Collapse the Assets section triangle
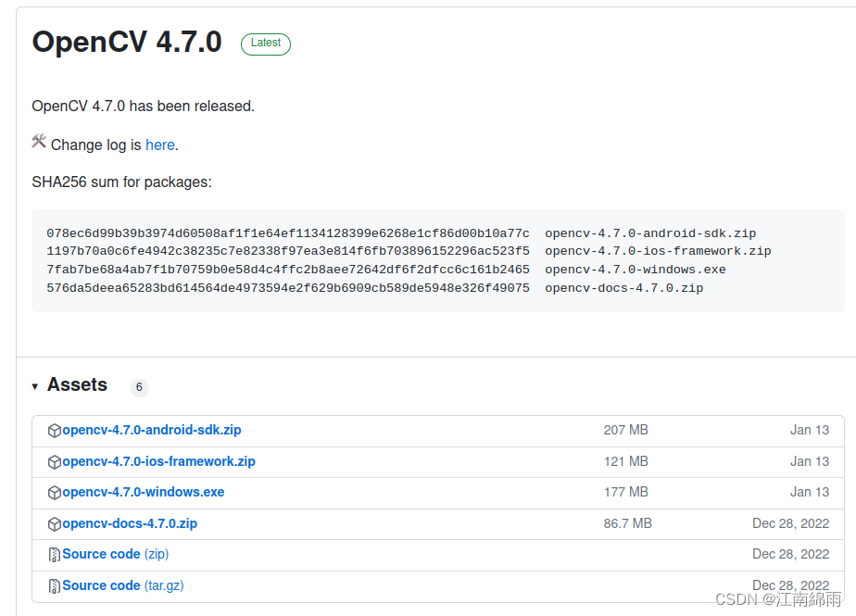This screenshot has height=616, width=856. 35,386
